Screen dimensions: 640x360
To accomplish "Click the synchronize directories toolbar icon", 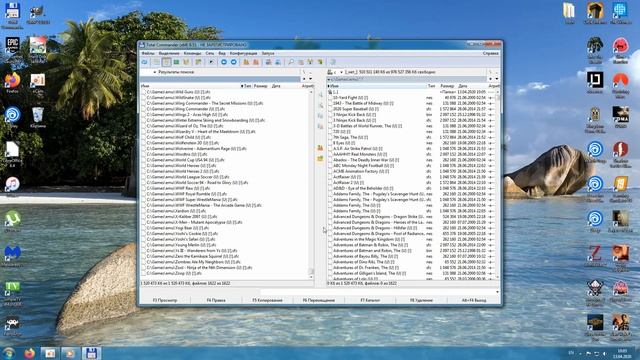I will coord(310,62).
